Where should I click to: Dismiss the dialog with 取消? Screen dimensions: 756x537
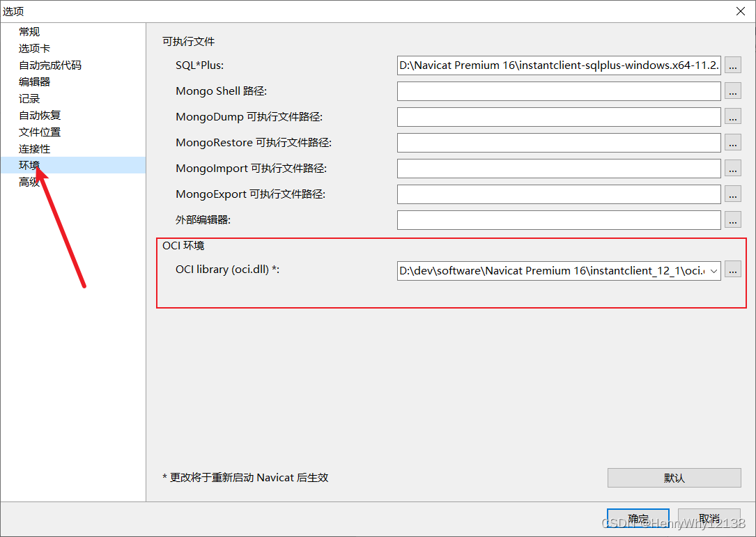(709, 518)
